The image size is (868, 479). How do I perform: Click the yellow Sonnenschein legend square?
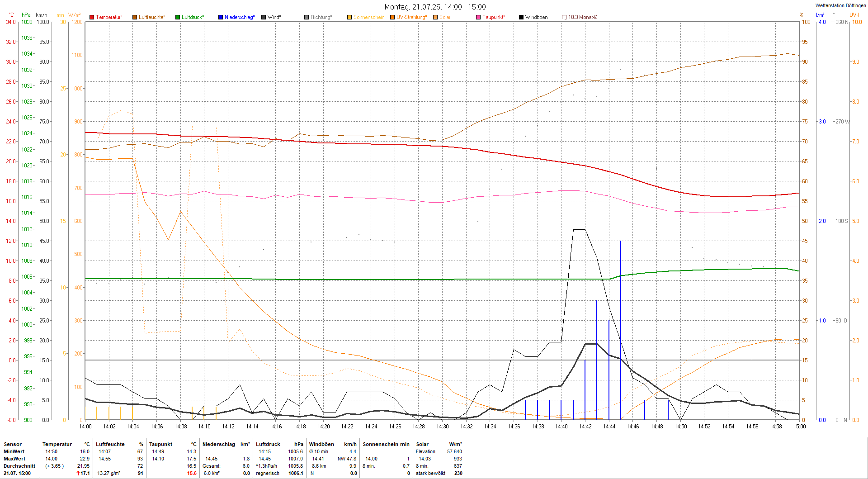pyautogui.click(x=349, y=17)
